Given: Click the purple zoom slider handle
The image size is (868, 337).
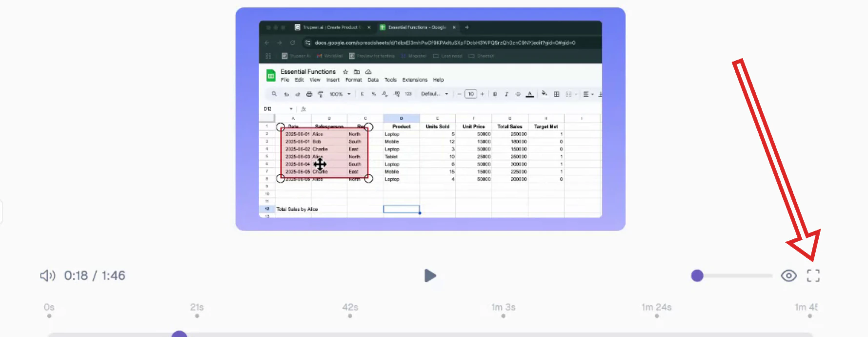Looking at the screenshot, I should pyautogui.click(x=697, y=275).
